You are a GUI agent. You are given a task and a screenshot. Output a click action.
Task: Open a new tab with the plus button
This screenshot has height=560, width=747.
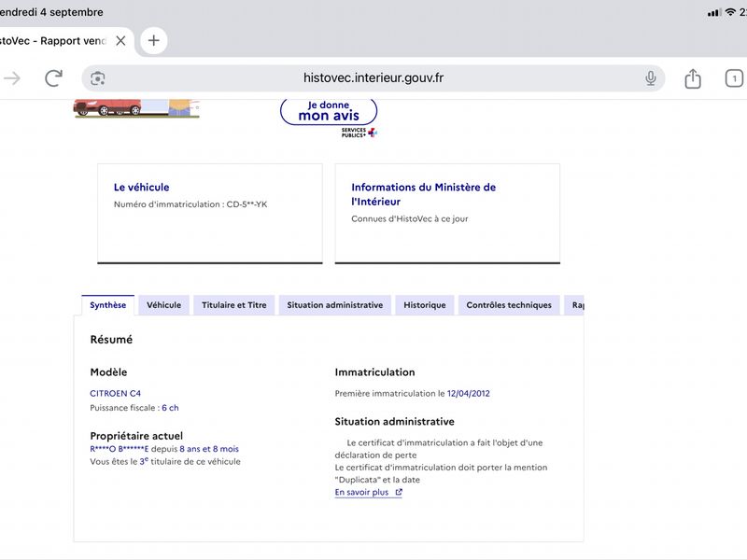[x=153, y=40]
